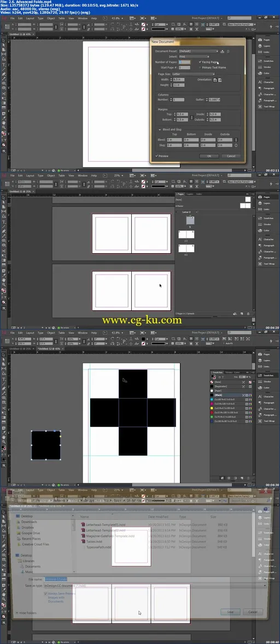Screen dimensions: 280x644
Task: Click the delete page trash icon in Pages panel
Action: coord(248,313)
